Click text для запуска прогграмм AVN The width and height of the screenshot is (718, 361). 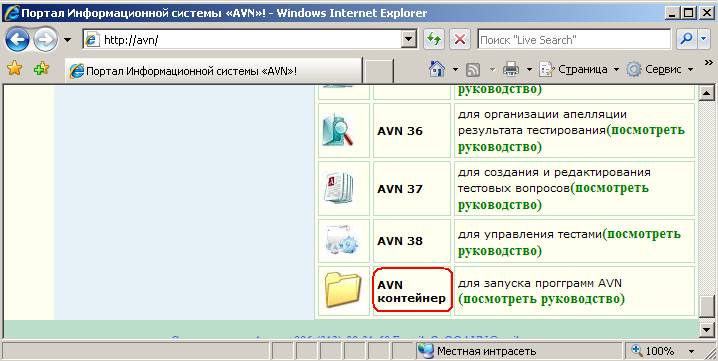pyautogui.click(x=540, y=284)
